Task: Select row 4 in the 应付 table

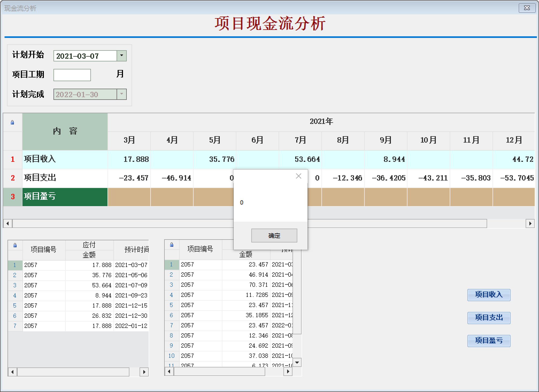Action: click(x=15, y=295)
